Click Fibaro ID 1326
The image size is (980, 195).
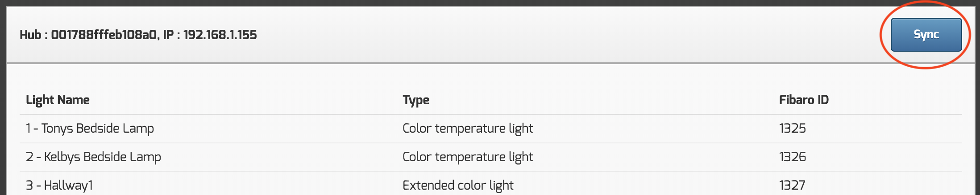click(x=792, y=157)
